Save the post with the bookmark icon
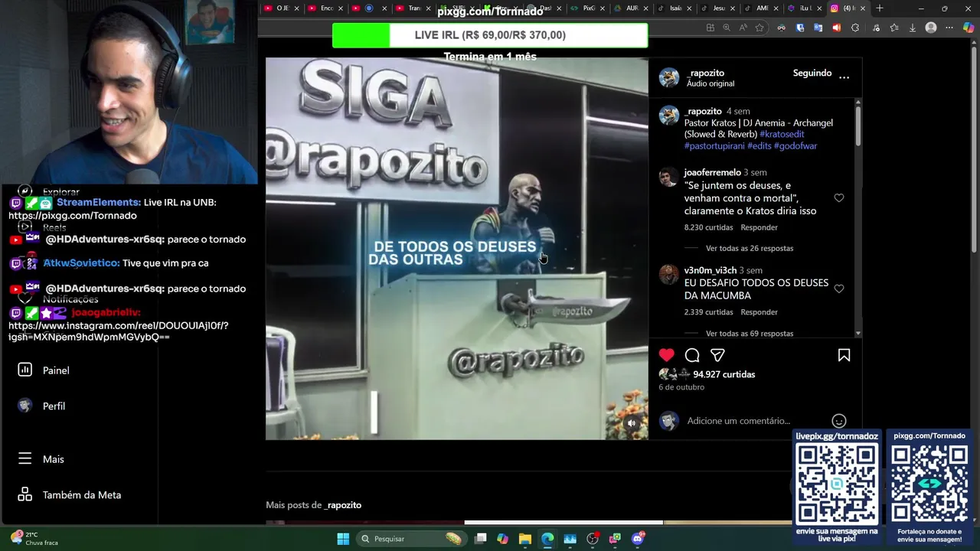This screenshot has height=551, width=980. click(844, 355)
